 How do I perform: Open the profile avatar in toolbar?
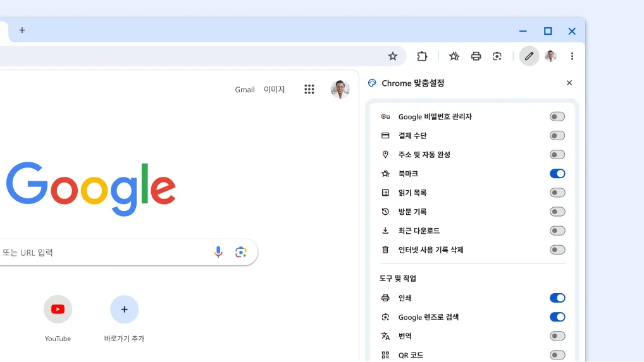tap(551, 56)
